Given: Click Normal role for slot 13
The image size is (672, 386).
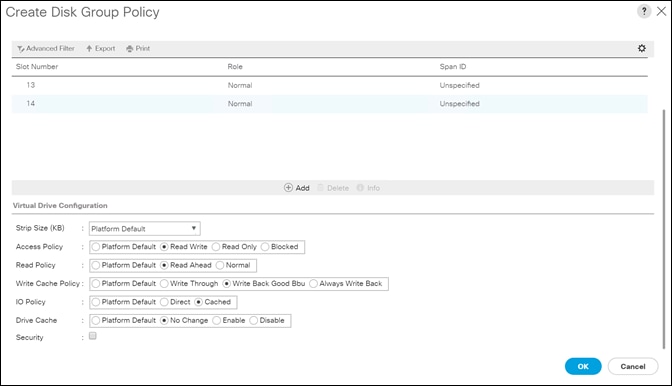Looking at the screenshot, I should click(x=240, y=85).
